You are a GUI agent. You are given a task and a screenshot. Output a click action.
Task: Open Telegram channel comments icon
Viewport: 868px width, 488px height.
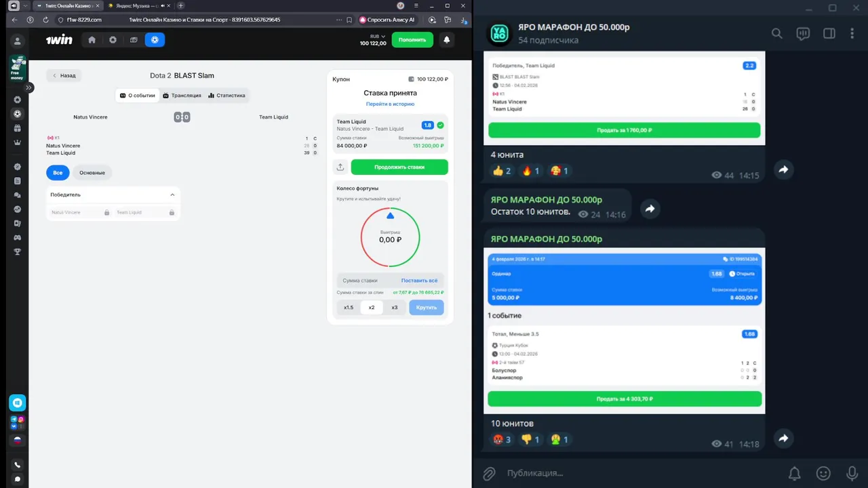click(803, 33)
